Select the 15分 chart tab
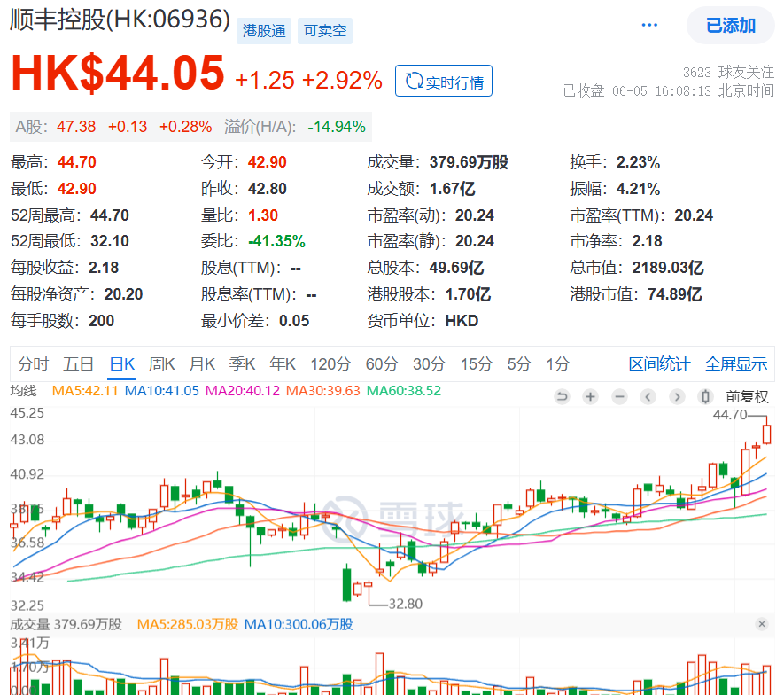This screenshot has width=784, height=695. [477, 364]
